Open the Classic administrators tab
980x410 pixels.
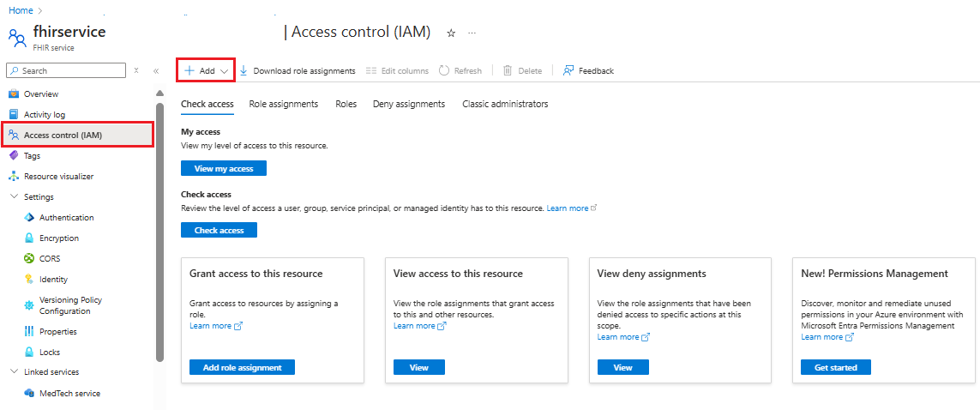click(505, 104)
